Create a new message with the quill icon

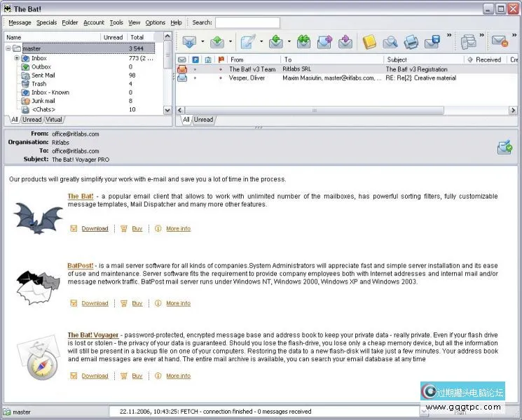[x=248, y=41]
